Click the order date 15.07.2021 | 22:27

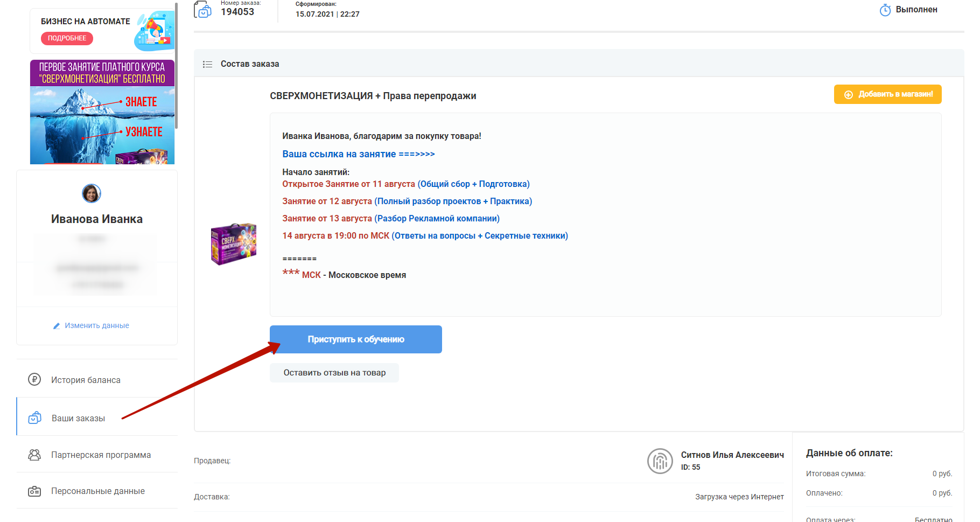[327, 14]
